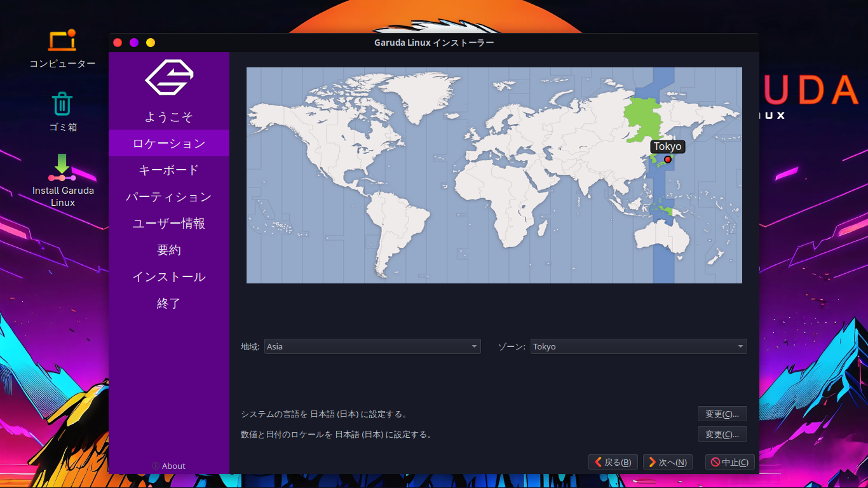Click the 数値と日付のロケール setting text
This screenshot has height=488, width=868.
click(x=336, y=435)
